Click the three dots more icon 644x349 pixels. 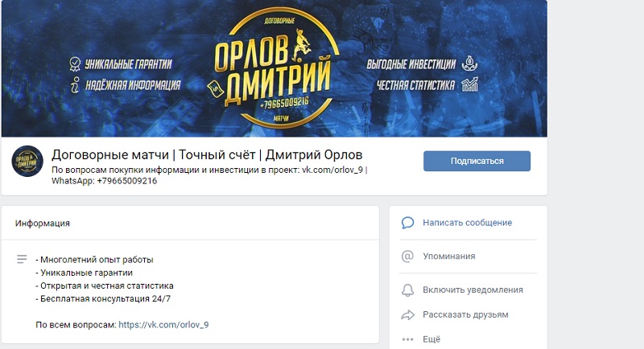point(407,339)
